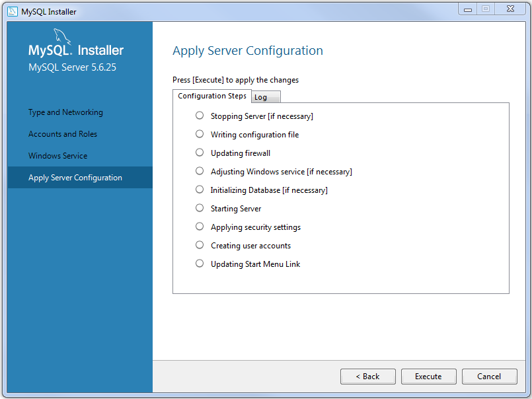Go to Type and Networking step
The height and width of the screenshot is (399, 532).
(x=65, y=112)
